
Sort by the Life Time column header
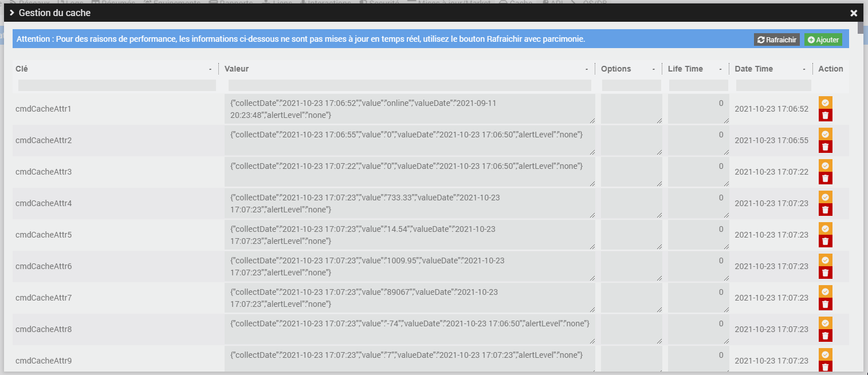click(696, 69)
